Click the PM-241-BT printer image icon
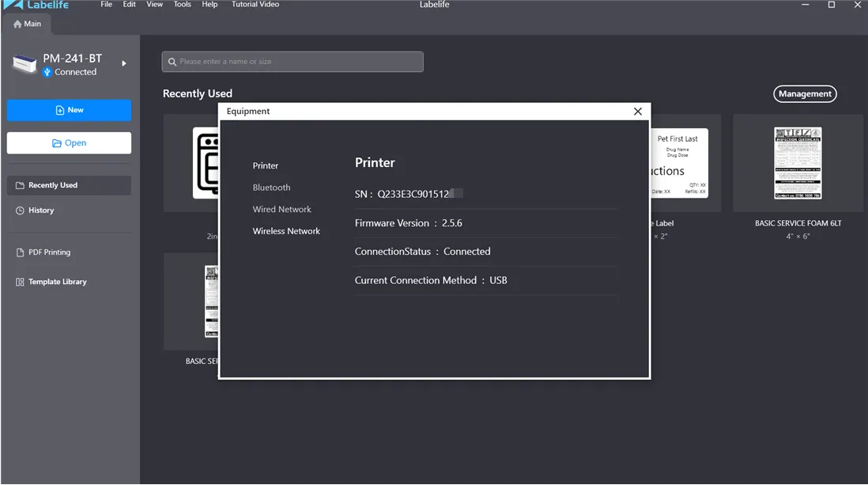The height and width of the screenshot is (485, 868). [25, 64]
